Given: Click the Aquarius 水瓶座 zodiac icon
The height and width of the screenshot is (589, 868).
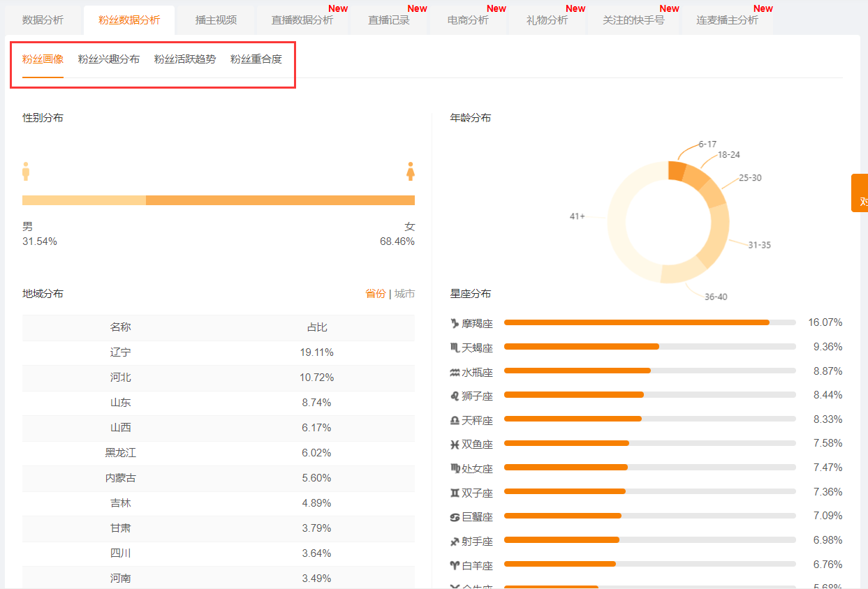Looking at the screenshot, I should tap(455, 372).
